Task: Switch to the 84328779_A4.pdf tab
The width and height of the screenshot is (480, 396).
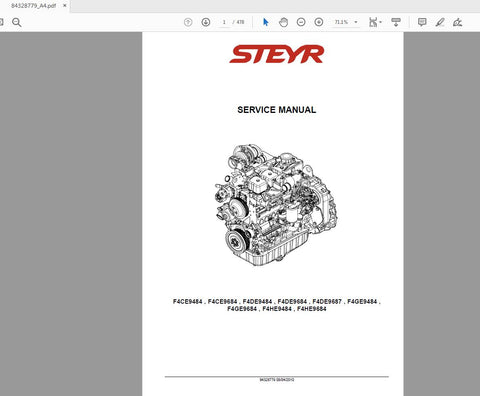Action: click(x=33, y=6)
